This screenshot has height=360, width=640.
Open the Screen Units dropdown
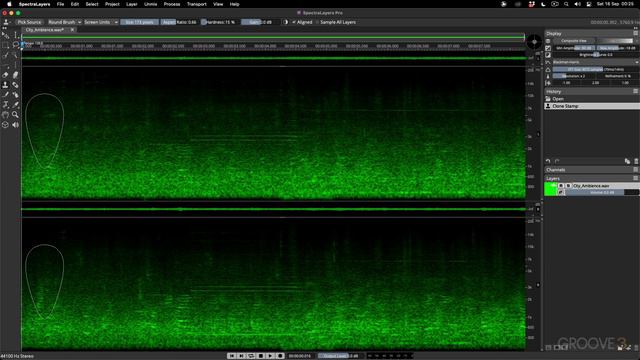tap(100, 22)
